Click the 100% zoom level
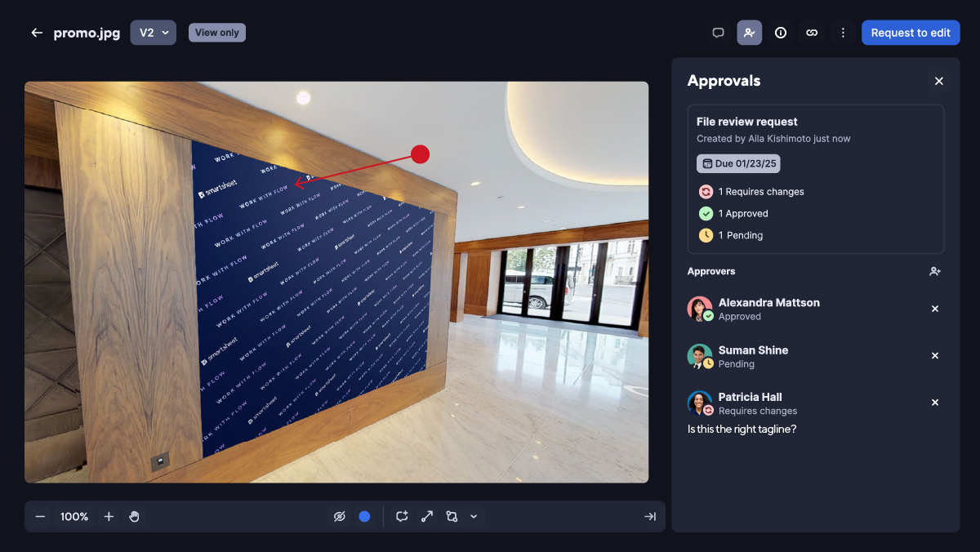Image resolution: width=980 pixels, height=552 pixels. pyautogui.click(x=74, y=517)
